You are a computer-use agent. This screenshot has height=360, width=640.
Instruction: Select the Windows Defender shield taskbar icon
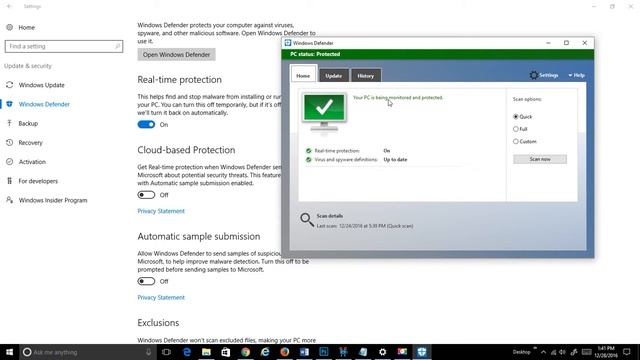(422, 352)
